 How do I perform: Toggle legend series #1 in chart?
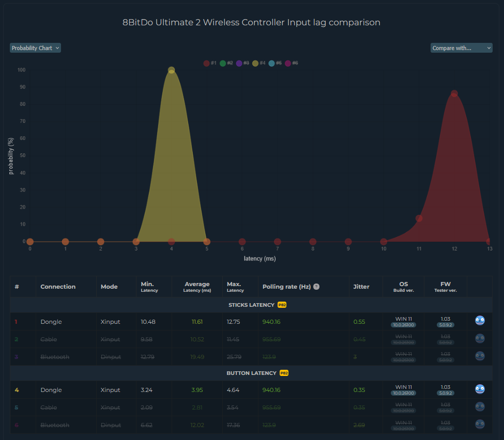pyautogui.click(x=210, y=64)
